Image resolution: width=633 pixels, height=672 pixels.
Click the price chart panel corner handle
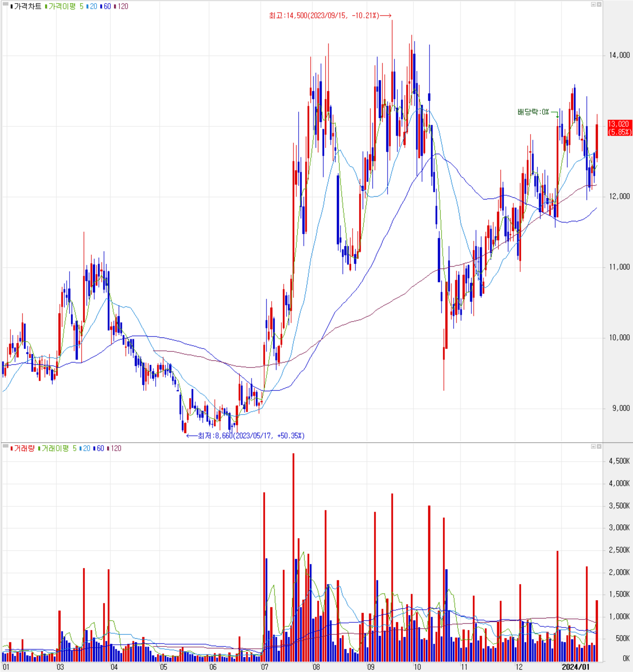(5, 4)
